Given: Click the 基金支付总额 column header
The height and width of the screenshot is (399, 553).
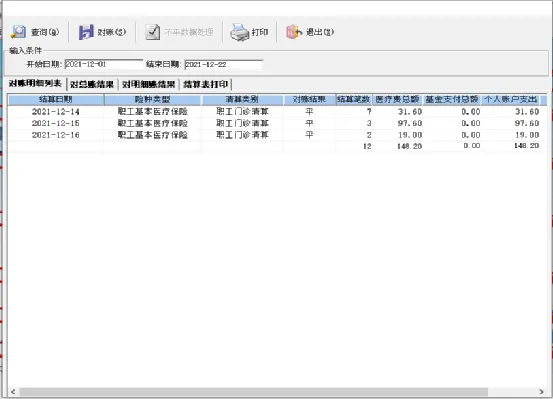Looking at the screenshot, I should pyautogui.click(x=452, y=99).
